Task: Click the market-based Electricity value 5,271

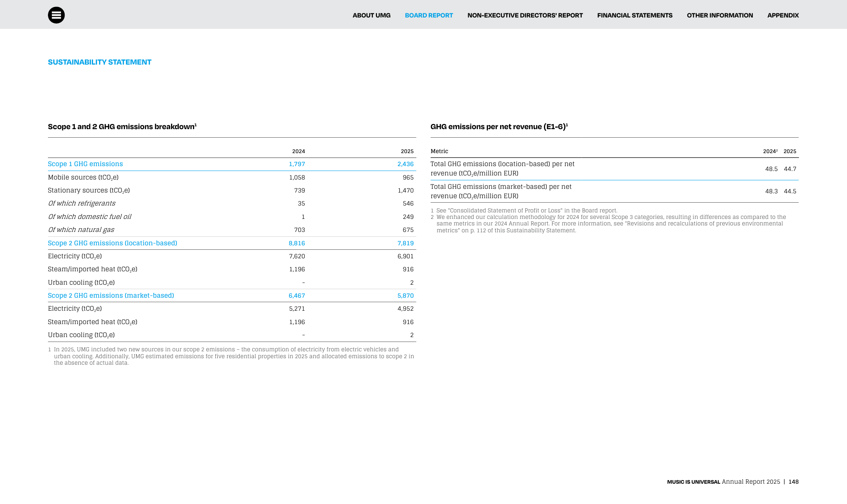Action: tap(297, 309)
